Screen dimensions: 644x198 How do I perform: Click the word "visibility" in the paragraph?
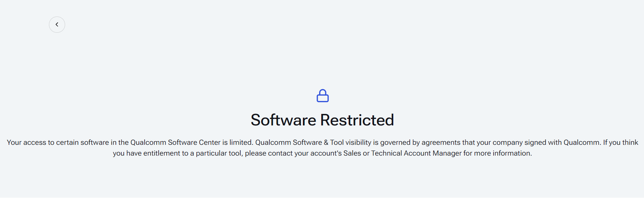(x=358, y=142)
